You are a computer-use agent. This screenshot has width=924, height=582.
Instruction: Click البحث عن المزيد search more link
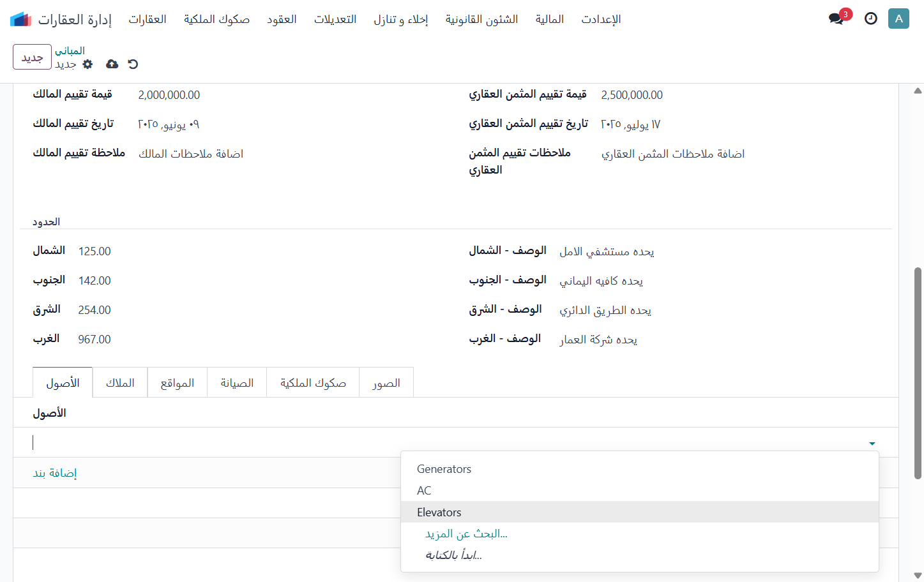[466, 533]
